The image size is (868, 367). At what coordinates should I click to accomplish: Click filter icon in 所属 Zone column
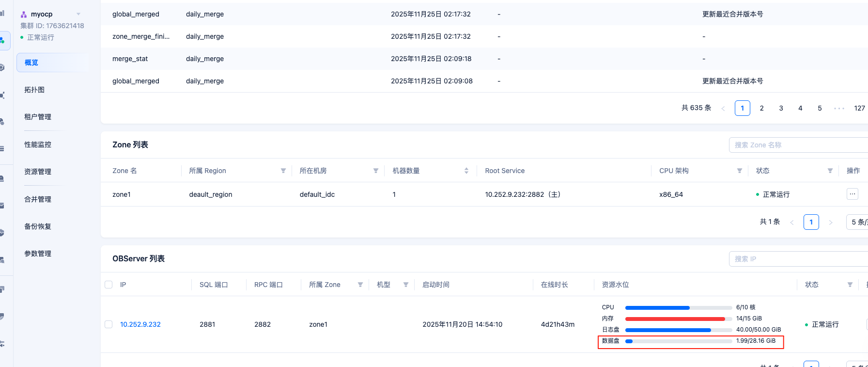pos(360,285)
